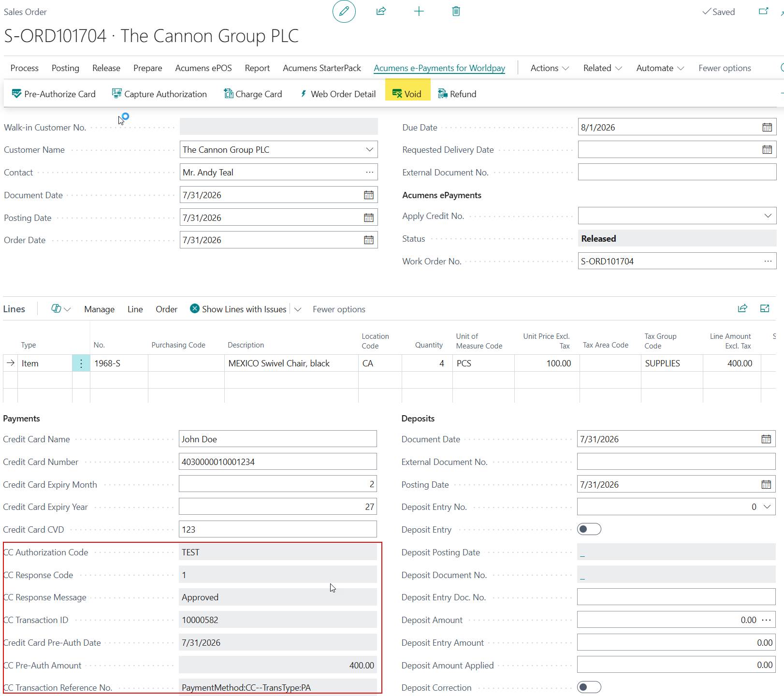This screenshot has width=784, height=696.
Task: Click Pre-Authorize Card action
Action: click(54, 94)
